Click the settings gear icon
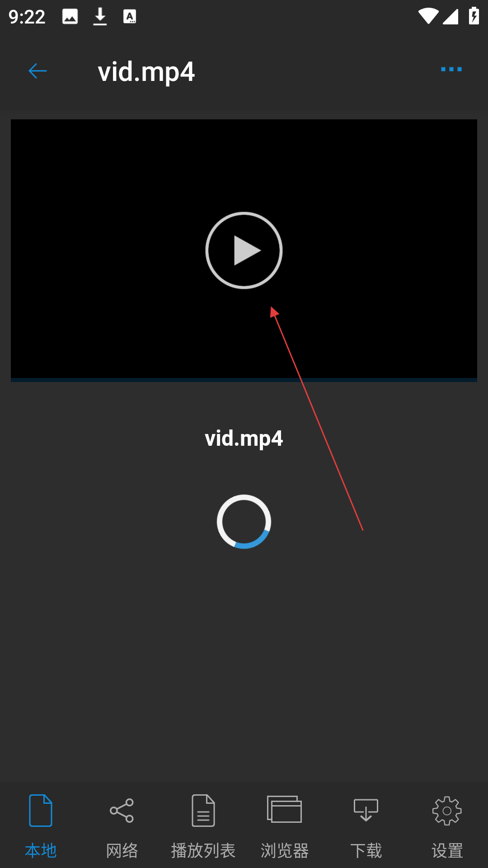 point(447,811)
